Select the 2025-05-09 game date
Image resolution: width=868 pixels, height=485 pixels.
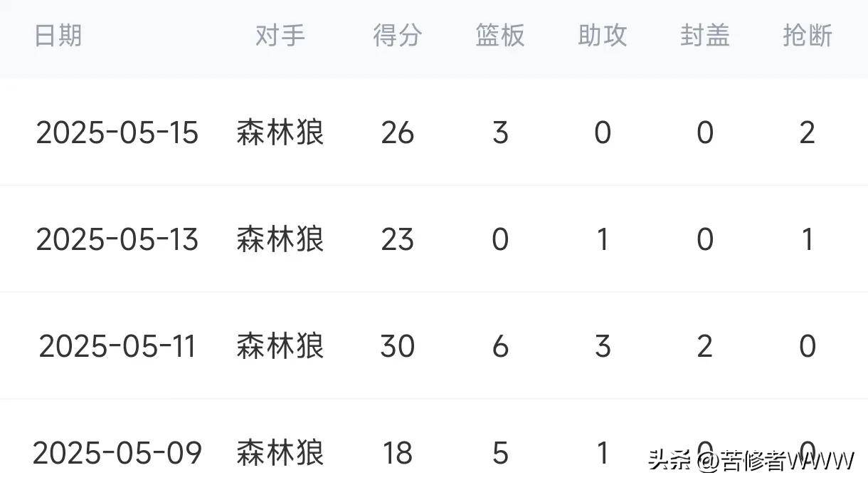117,453
